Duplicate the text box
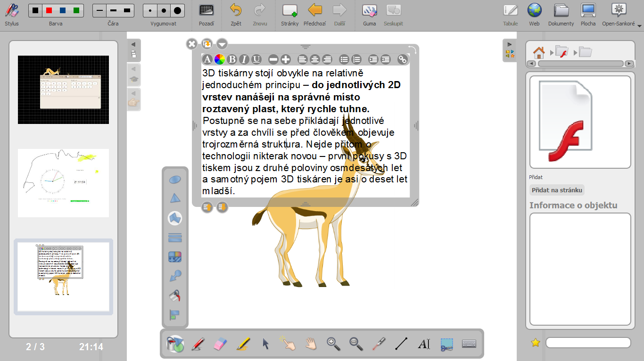644x361 pixels. click(x=206, y=44)
